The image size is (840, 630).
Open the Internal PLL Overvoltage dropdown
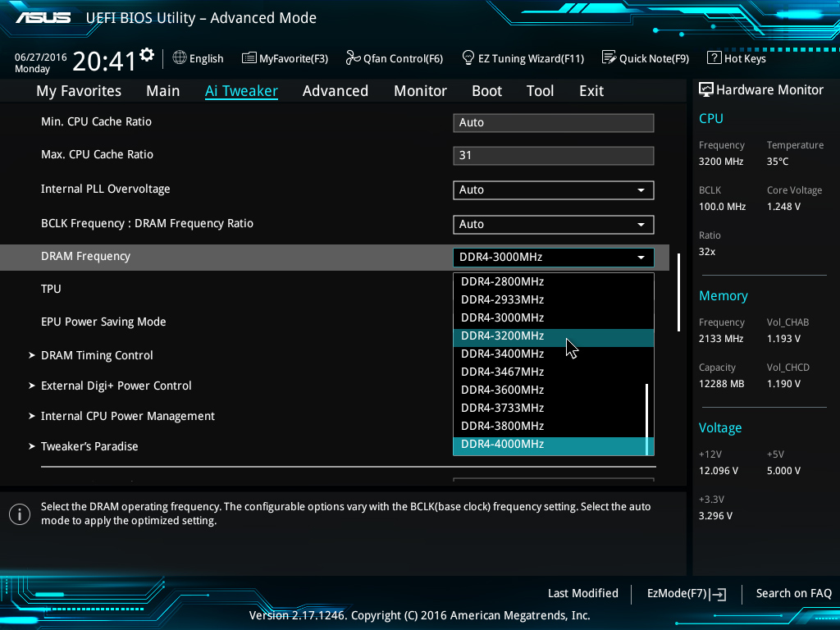coord(554,190)
